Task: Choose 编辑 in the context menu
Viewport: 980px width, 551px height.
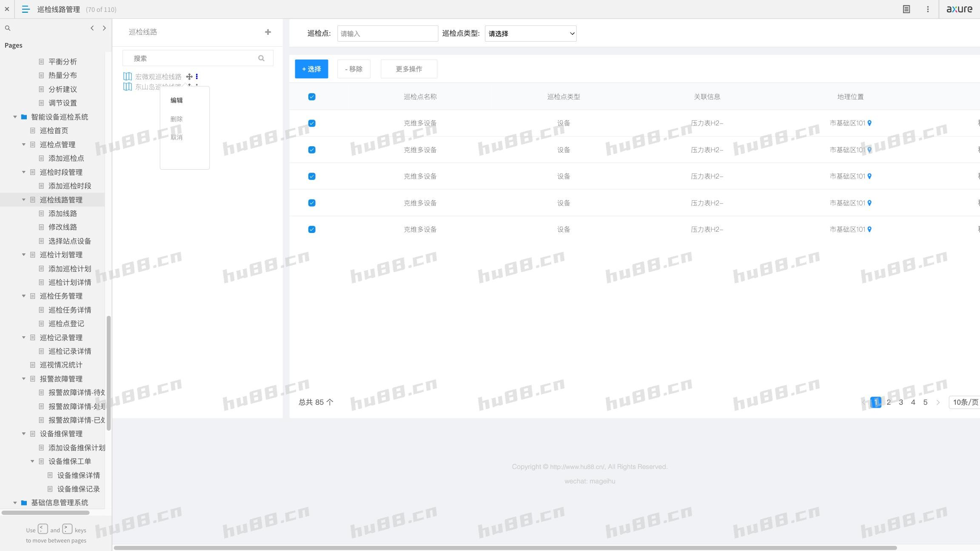Action: (x=177, y=100)
